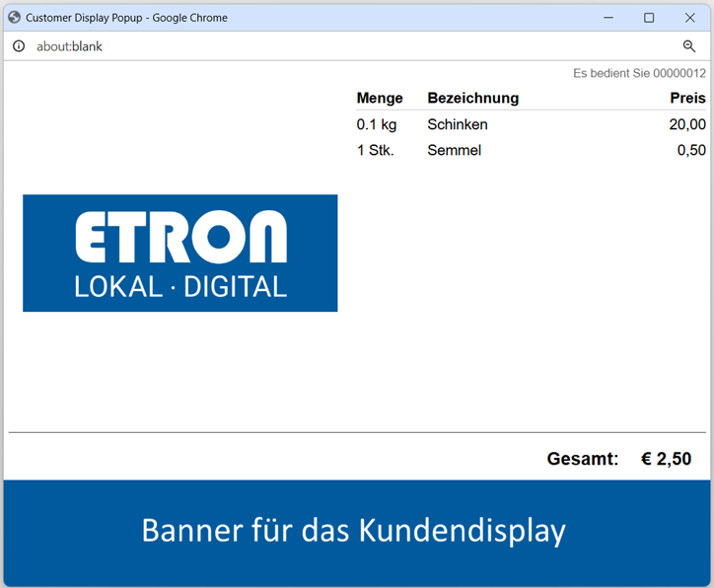
Task: Click the Preis column header
Action: [687, 98]
